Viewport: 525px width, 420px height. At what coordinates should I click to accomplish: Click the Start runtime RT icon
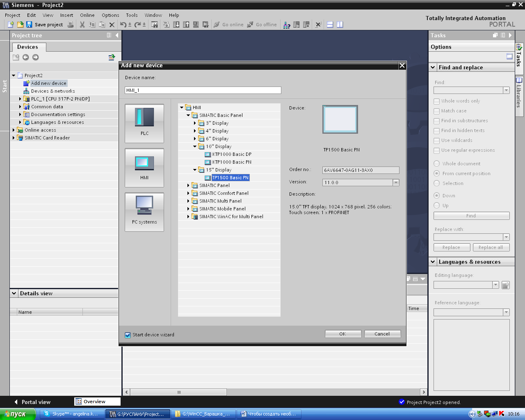point(206,25)
